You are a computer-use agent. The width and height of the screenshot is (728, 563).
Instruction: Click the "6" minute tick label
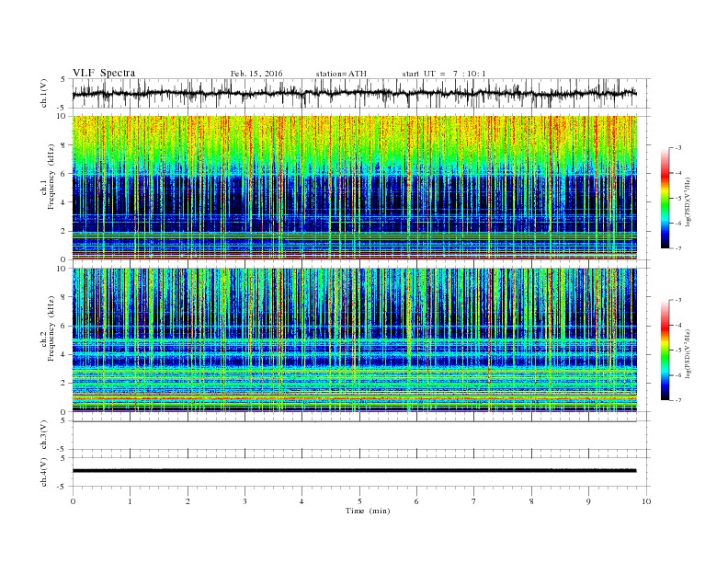[416, 501]
